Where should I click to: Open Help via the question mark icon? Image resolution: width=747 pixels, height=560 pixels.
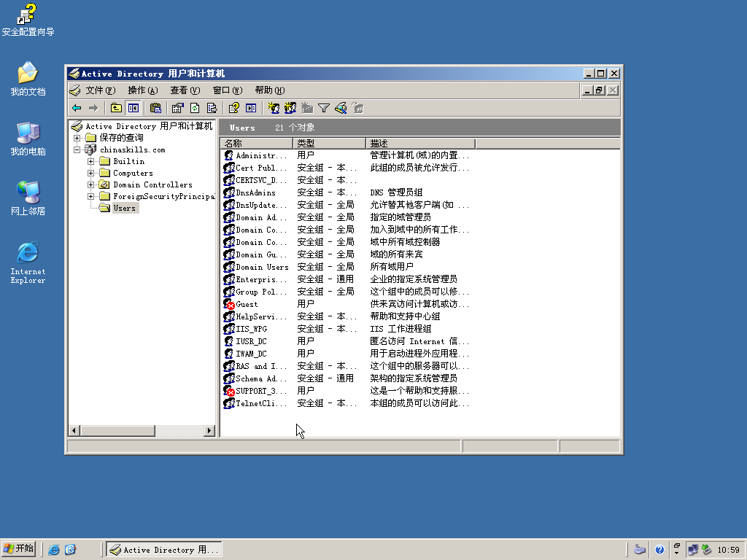point(234,108)
